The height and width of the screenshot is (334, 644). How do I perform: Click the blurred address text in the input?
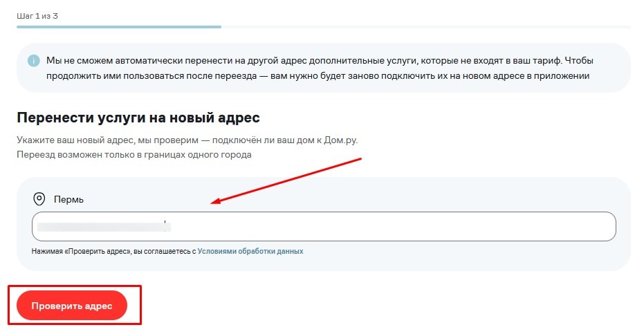pyautogui.click(x=102, y=226)
